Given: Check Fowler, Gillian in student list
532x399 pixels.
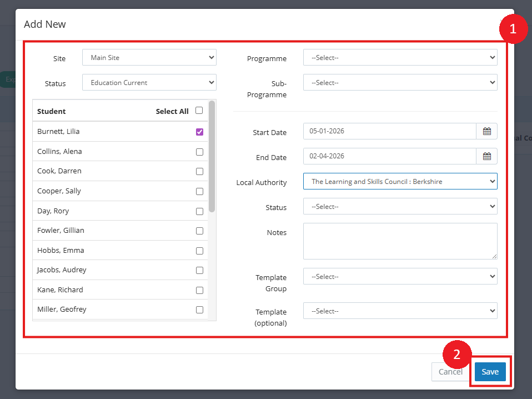Looking at the screenshot, I should 199,231.
